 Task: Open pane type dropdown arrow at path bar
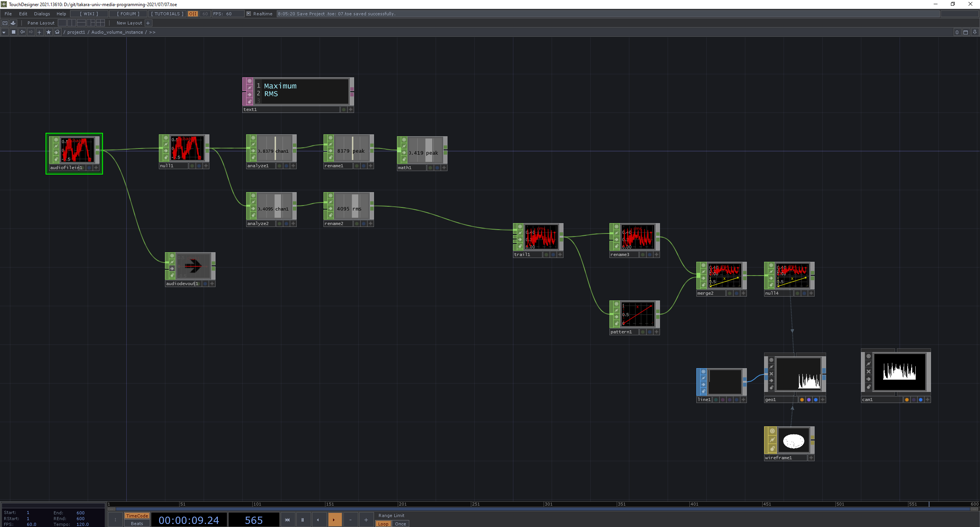click(x=4, y=32)
